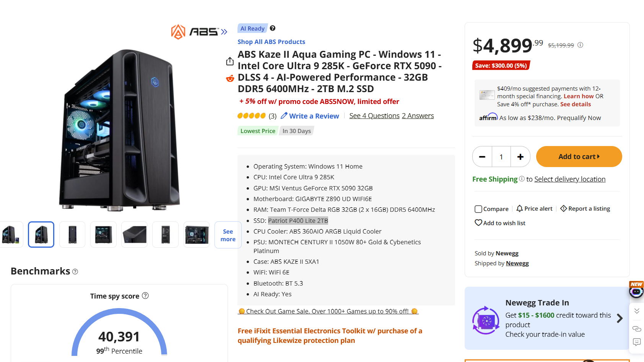Share the product via the share icon
Screen dimensions: 644x362
click(x=230, y=61)
